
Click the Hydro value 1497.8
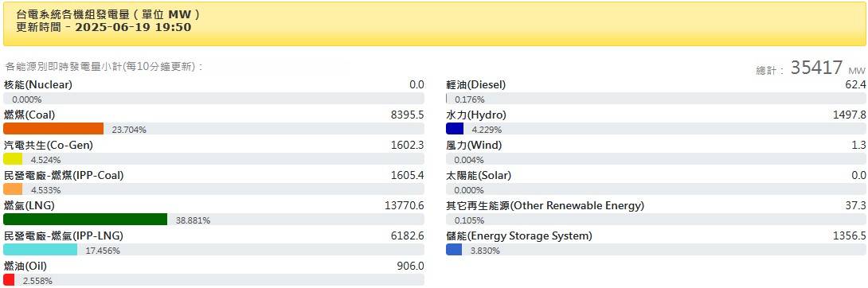click(849, 115)
